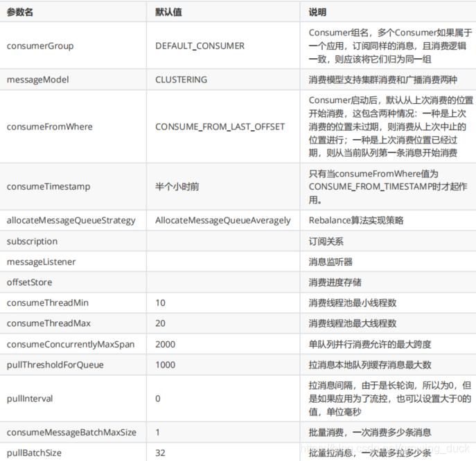Click the 默认值 column header
Image resolution: width=476 pixels, height=461 pixels.
click(x=168, y=12)
